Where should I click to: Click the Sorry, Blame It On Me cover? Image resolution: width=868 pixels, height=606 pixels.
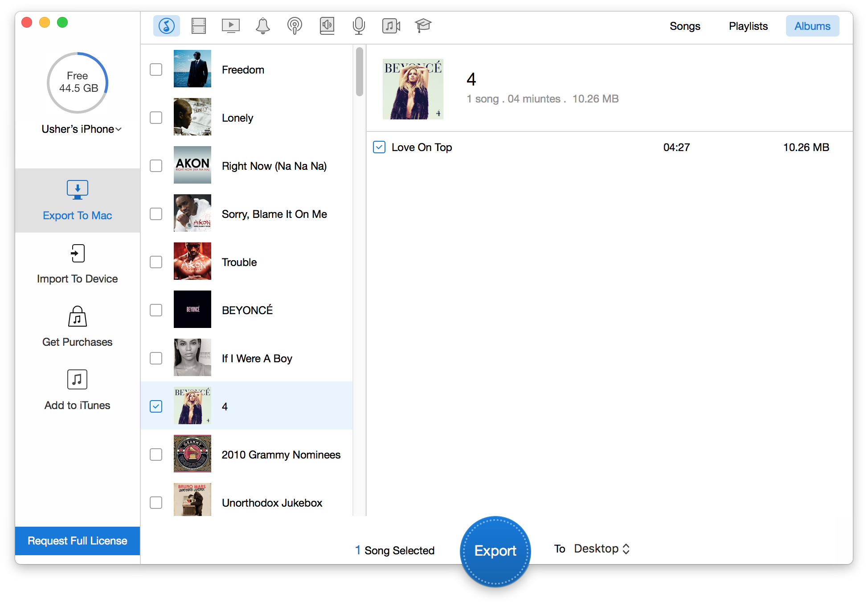[x=192, y=213]
